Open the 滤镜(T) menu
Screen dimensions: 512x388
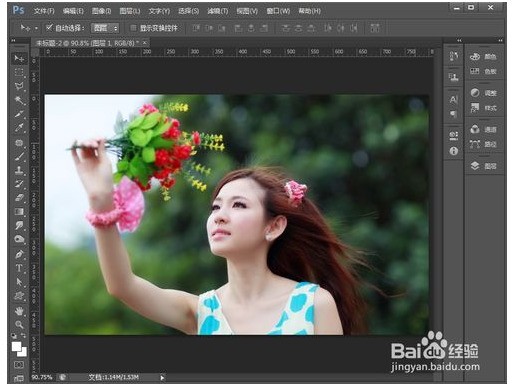[218, 11]
